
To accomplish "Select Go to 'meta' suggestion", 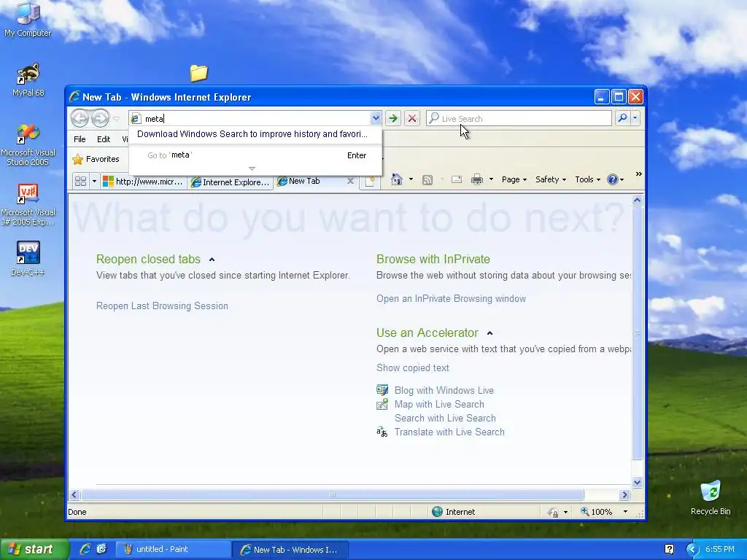I will (255, 155).
